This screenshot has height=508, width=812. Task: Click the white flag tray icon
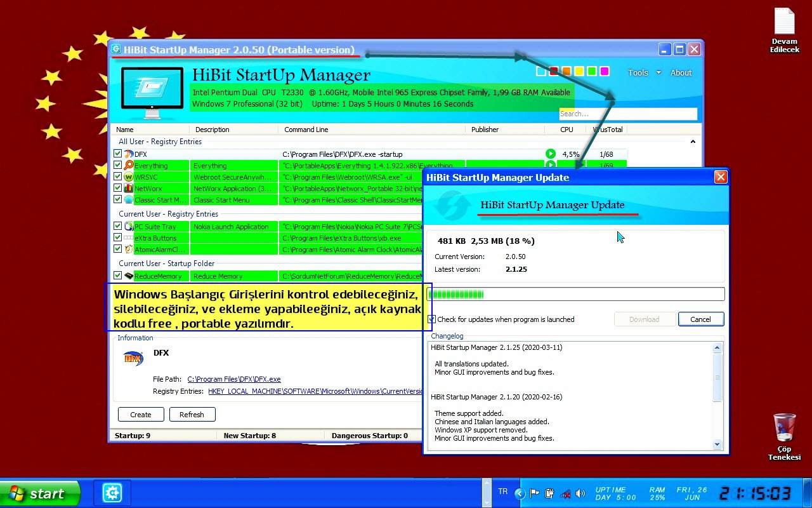[x=535, y=493]
